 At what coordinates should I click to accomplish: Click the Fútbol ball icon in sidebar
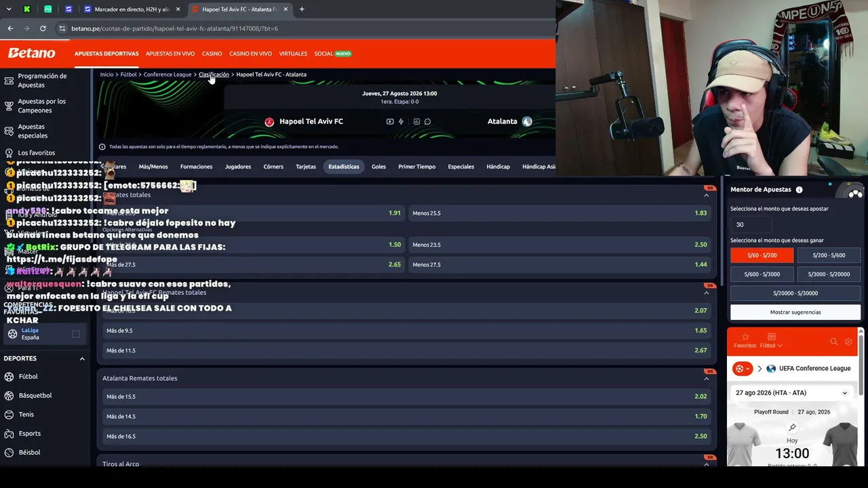pos(9,377)
